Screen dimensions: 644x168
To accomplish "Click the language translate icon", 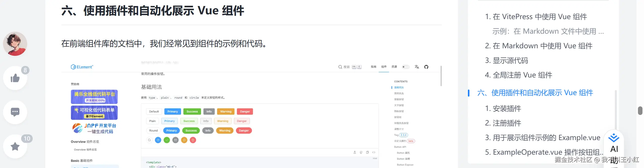I will click(417, 67).
